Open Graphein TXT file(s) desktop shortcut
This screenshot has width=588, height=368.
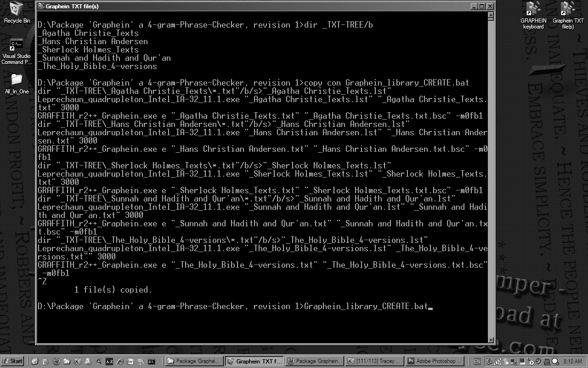coord(568,15)
